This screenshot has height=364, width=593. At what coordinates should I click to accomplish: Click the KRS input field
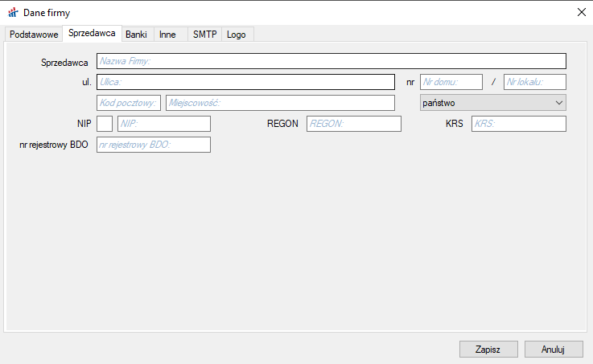click(518, 124)
